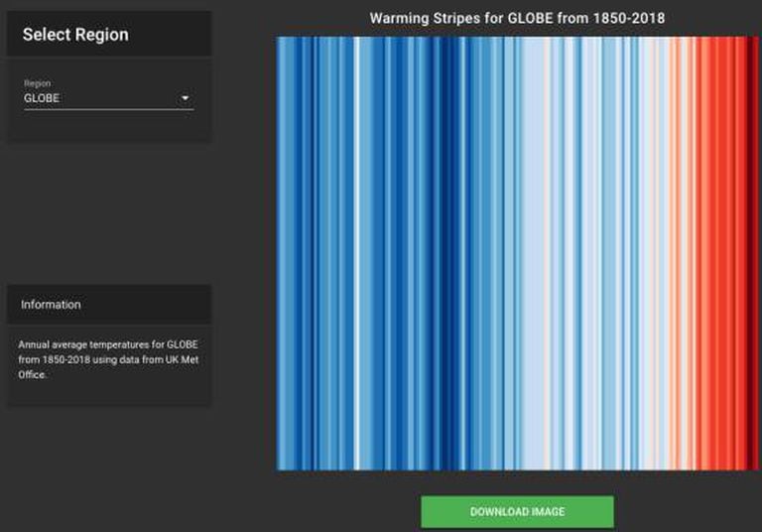762x532 pixels.
Task: Click the Select Region panel header
Action: (x=108, y=35)
